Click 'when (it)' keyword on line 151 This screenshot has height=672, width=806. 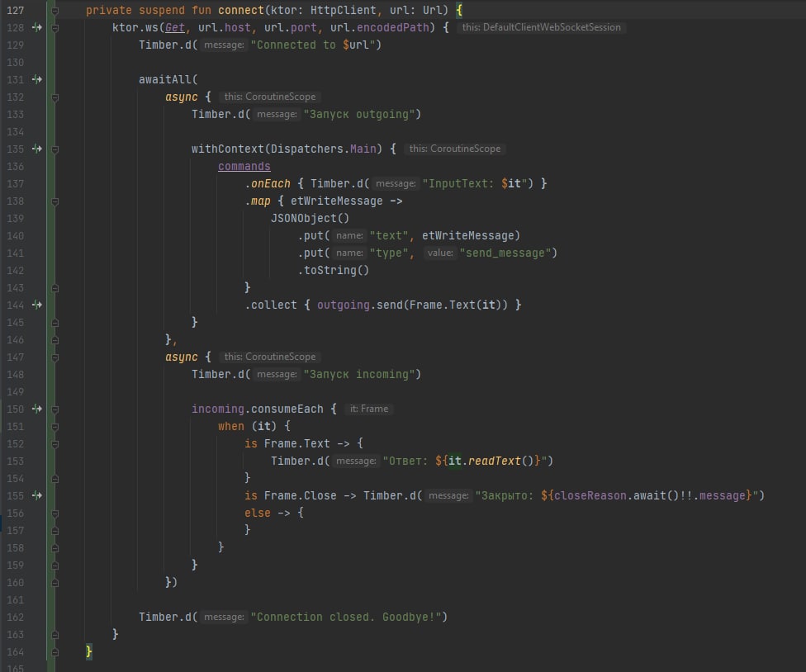247,426
